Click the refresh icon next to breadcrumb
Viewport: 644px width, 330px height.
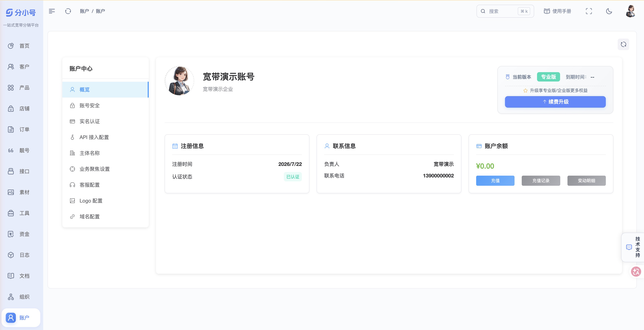68,11
